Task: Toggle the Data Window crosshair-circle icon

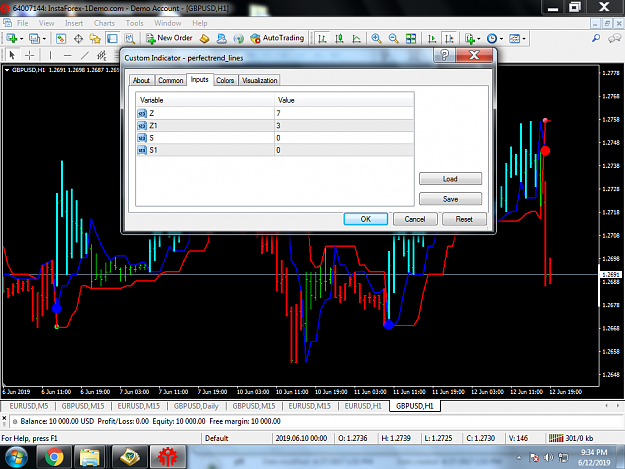Action: [x=78, y=39]
